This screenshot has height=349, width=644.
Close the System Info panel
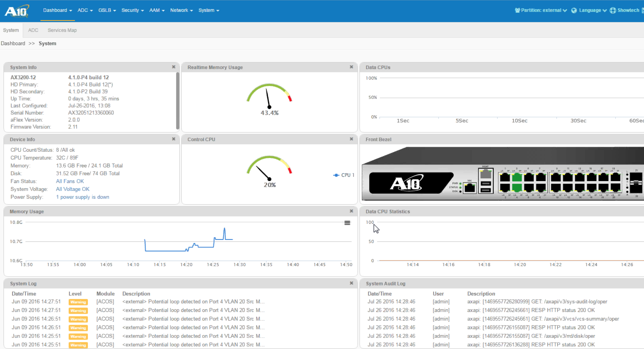pos(174,67)
